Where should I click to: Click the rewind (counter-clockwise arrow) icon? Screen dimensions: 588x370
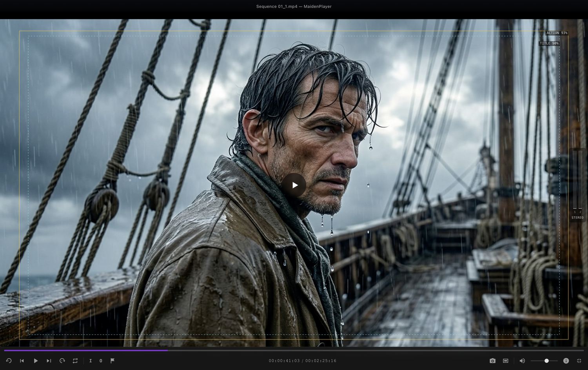point(9,361)
